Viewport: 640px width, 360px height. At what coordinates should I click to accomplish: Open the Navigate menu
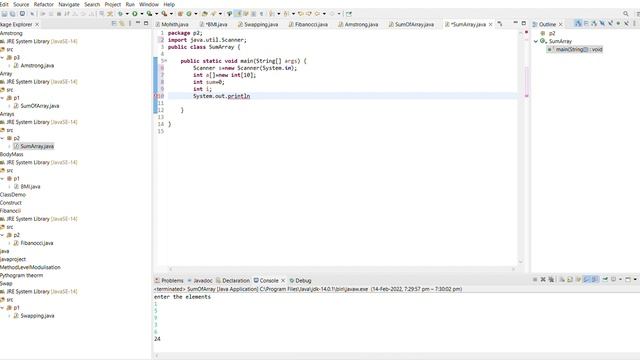[x=69, y=4]
